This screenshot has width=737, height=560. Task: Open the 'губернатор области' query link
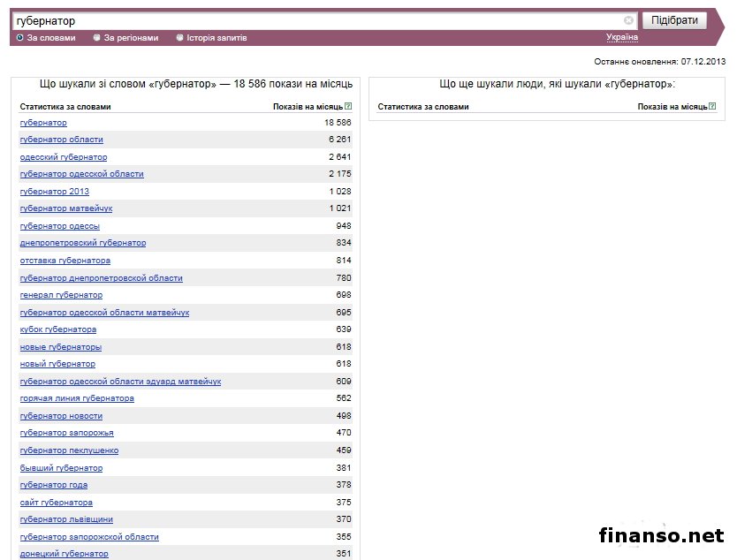(61, 140)
